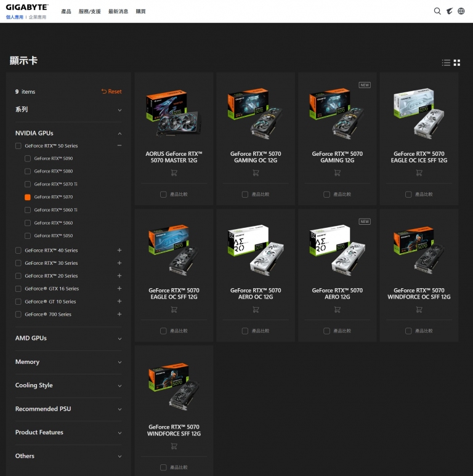The height and width of the screenshot is (476, 473).
Task: Open GeForce RTX 5070 WINDFORCE OC SFF link
Action: [x=419, y=294]
